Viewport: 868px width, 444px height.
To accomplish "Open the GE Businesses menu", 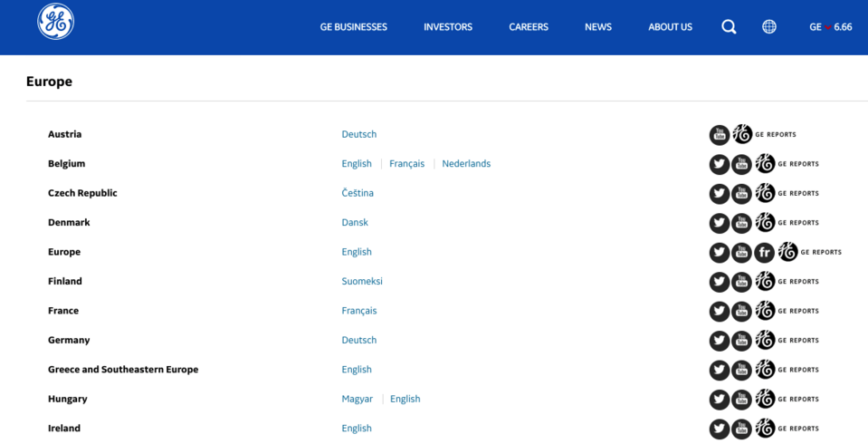I will click(353, 26).
